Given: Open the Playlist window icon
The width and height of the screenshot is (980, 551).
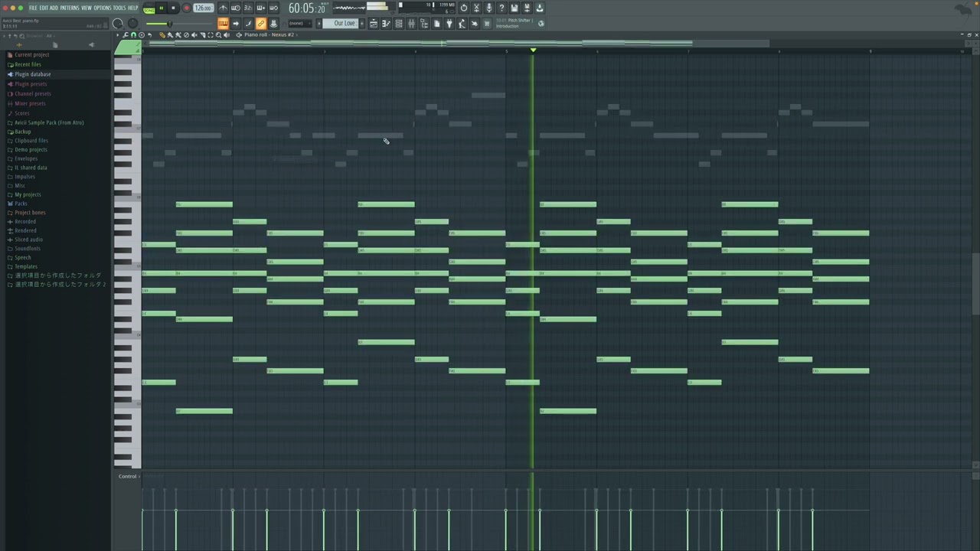Looking at the screenshot, I should coord(374,24).
